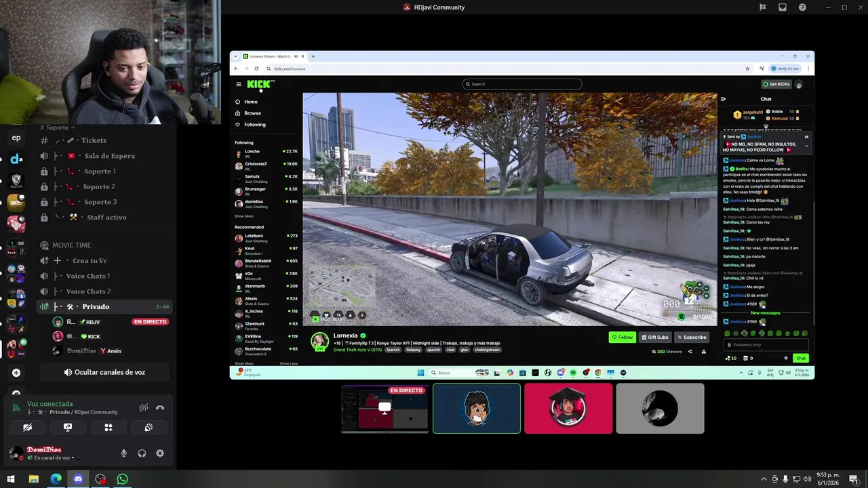Select the blue avatar participant tile
The image size is (868, 488).
[477, 409]
